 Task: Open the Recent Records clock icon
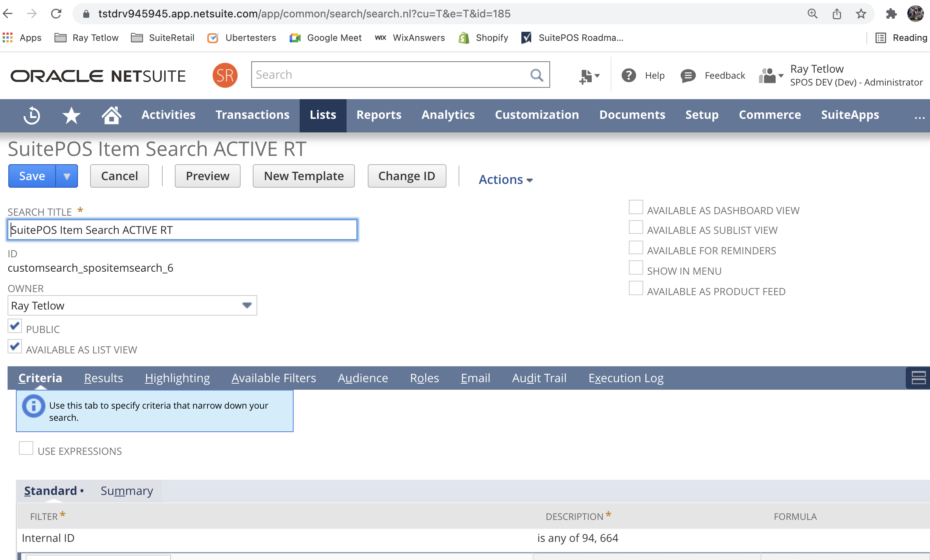click(32, 115)
